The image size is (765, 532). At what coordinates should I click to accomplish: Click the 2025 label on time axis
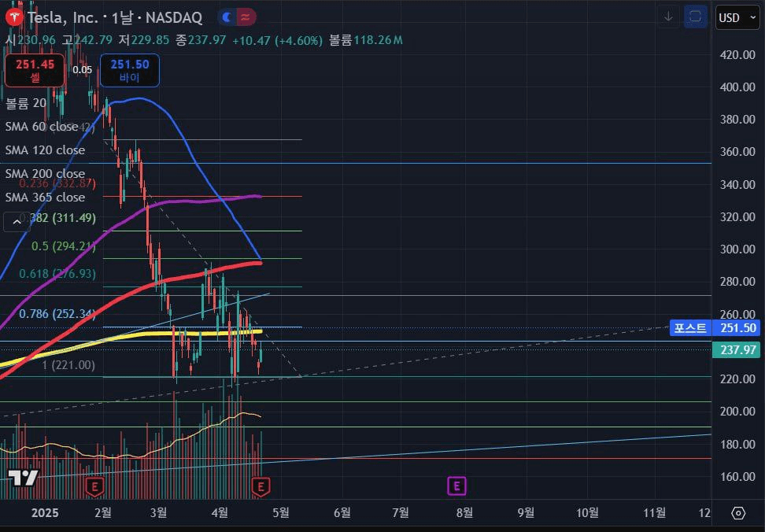[x=45, y=513]
